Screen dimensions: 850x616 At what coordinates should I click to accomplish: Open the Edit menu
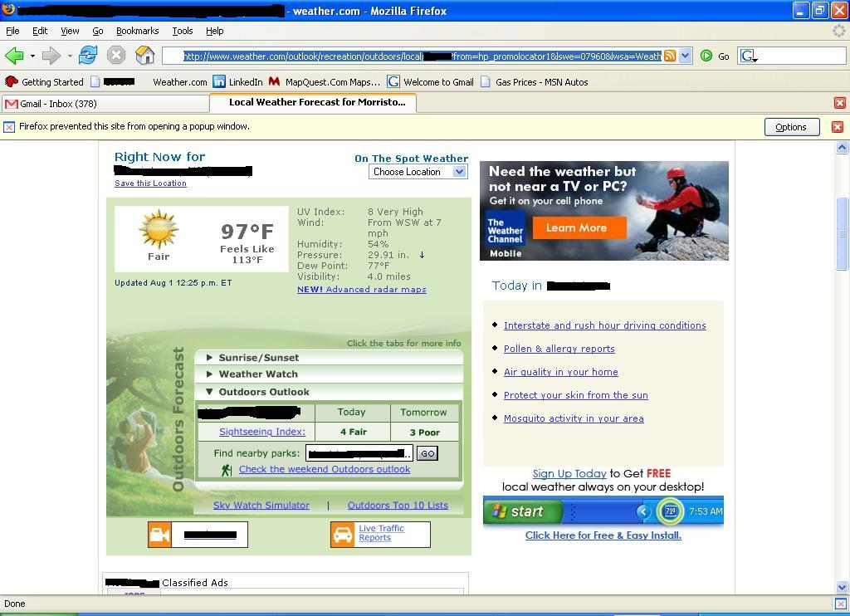[x=40, y=31]
